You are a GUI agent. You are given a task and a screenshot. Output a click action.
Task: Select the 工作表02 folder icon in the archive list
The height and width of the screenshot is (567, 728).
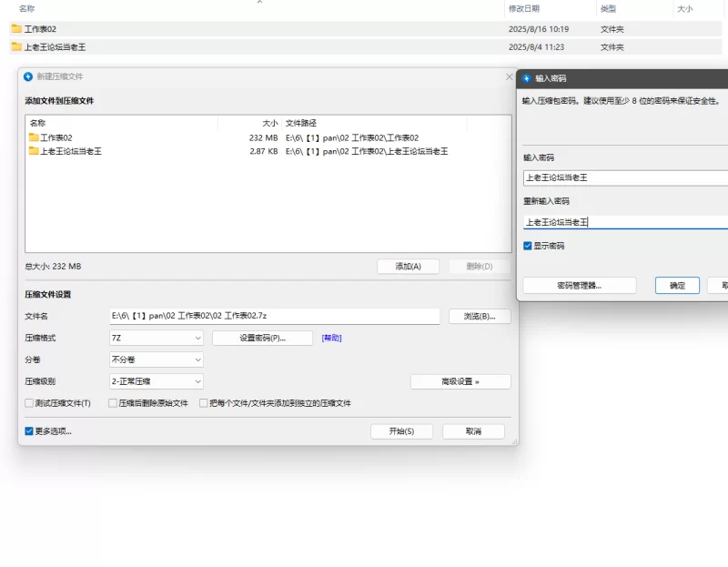click(34, 137)
